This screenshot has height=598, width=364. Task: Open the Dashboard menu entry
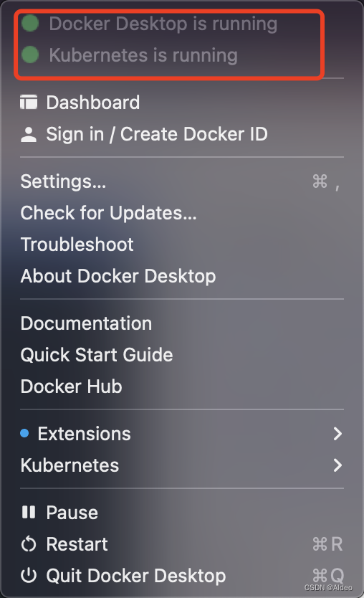point(93,103)
